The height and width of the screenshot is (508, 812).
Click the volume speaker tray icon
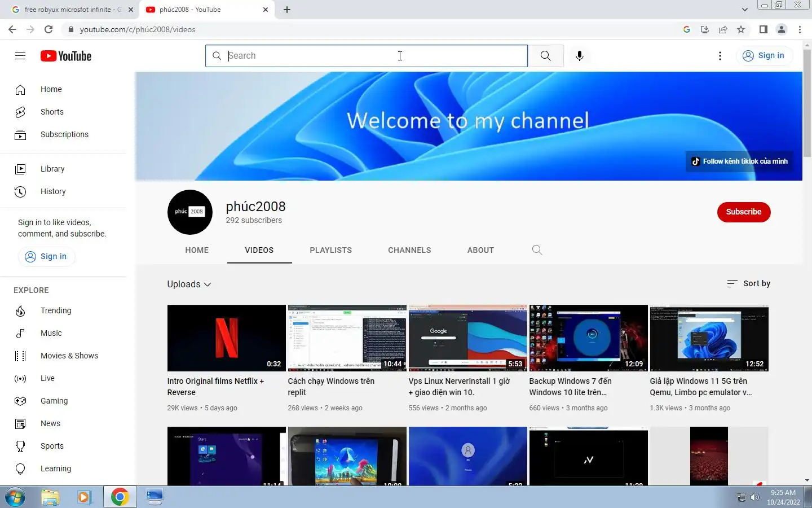pos(754,497)
